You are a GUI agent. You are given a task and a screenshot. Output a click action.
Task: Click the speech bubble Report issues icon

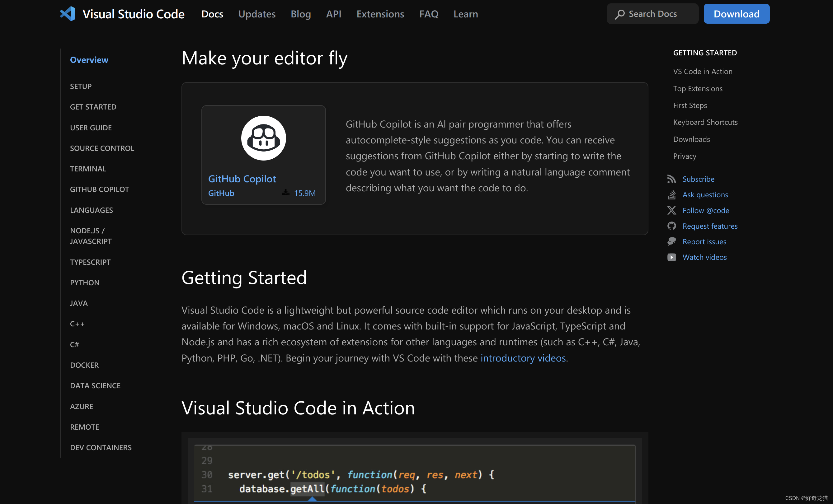671,241
